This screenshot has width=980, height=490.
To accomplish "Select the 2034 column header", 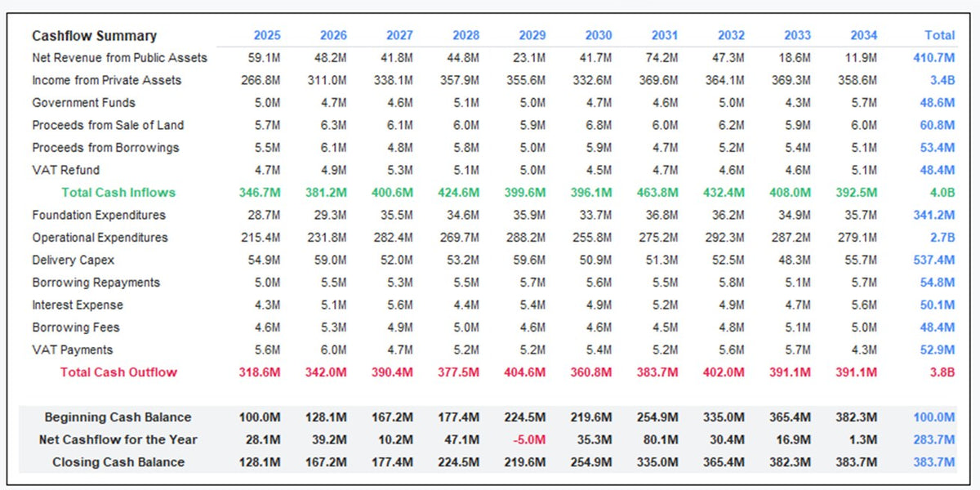I will [x=864, y=35].
